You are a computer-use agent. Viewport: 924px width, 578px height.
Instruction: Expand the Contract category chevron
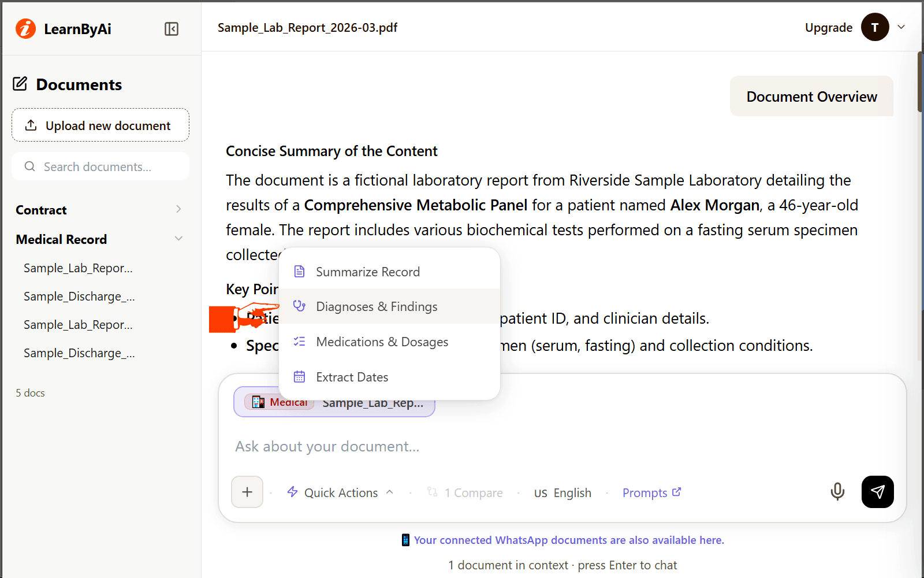[x=178, y=209]
